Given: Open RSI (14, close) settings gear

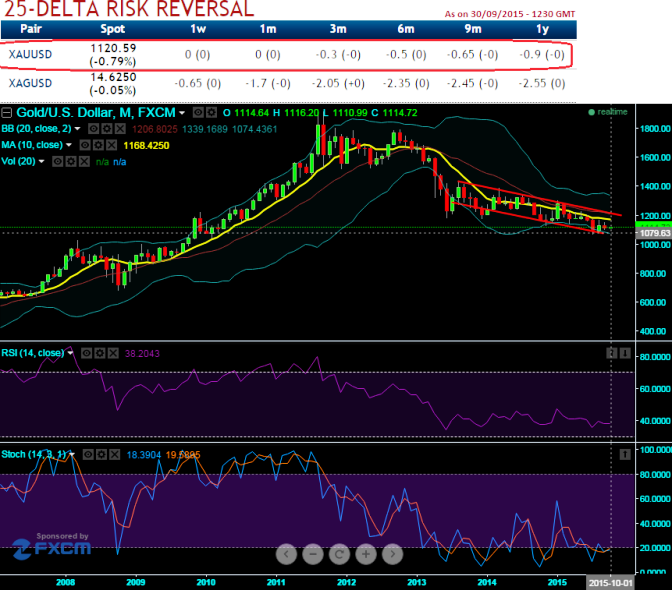Looking at the screenshot, I should (x=100, y=353).
